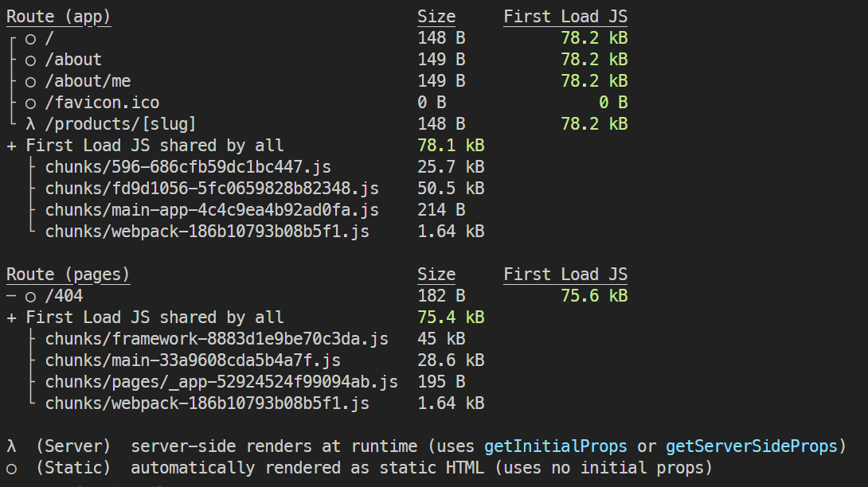This screenshot has height=487, width=868.
Task: Click the circle symbol in the Static legend
Action: (12, 469)
